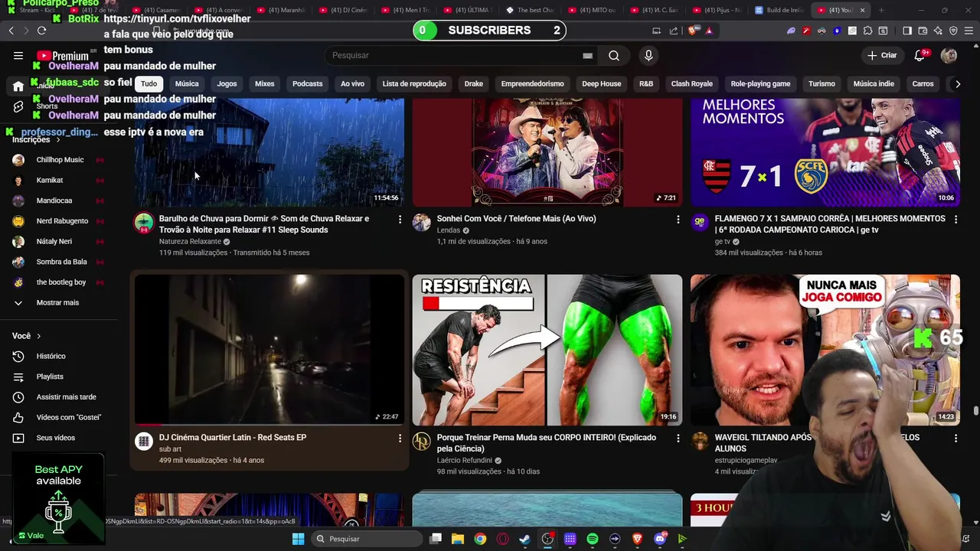Image resolution: width=980 pixels, height=551 pixels.
Task: Click the page vertical scrollbar thumb
Action: [x=975, y=412]
